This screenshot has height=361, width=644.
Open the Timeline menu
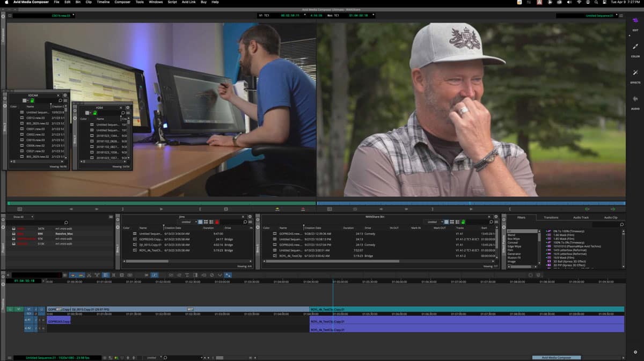click(x=103, y=2)
